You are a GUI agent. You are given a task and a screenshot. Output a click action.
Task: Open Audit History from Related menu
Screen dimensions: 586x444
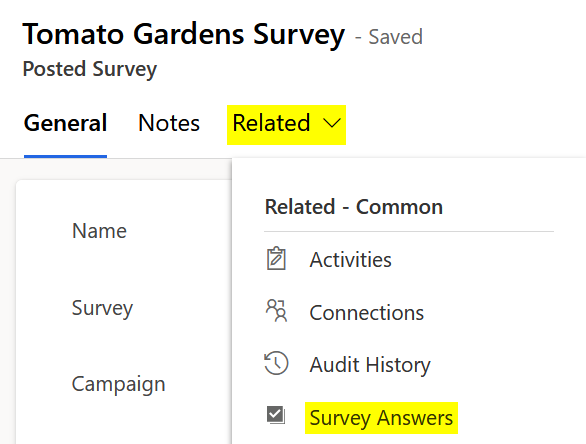[370, 365]
